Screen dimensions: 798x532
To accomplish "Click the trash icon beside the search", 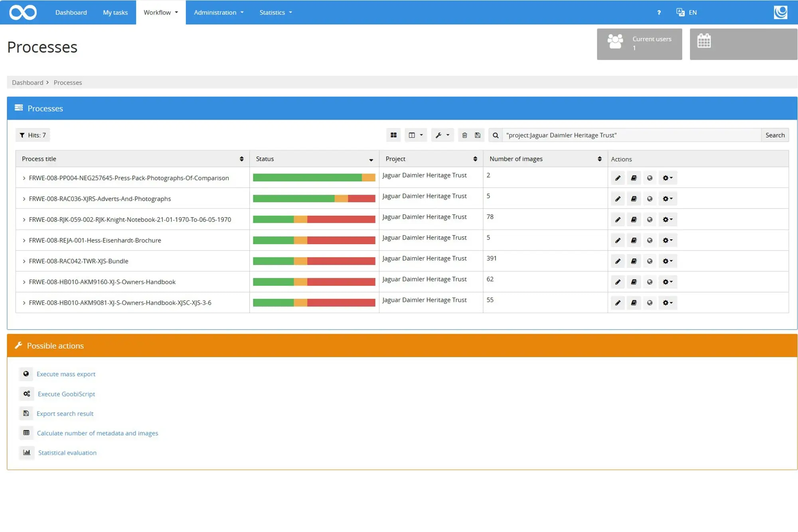I will pos(464,135).
